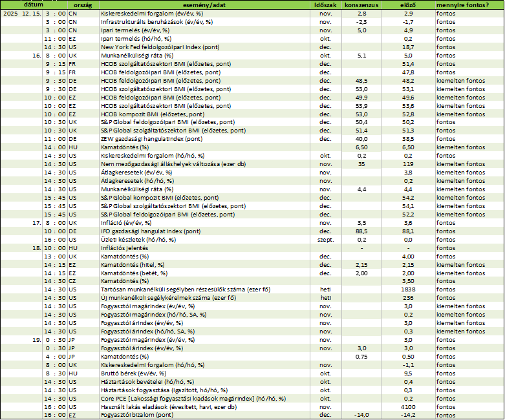Select the "ZEW gazdasági hangulatindex (pont)" cell
Screen dimensions: 505x420
tap(204, 139)
